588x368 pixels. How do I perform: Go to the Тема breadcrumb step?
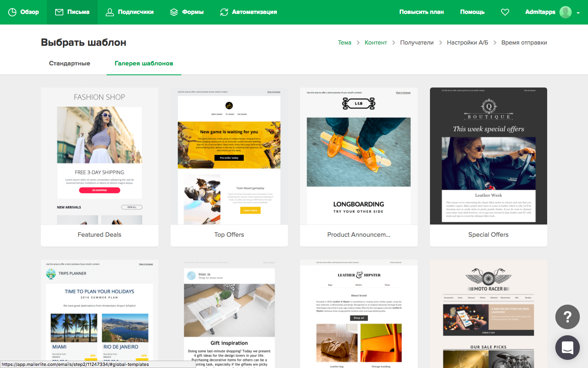click(x=344, y=42)
